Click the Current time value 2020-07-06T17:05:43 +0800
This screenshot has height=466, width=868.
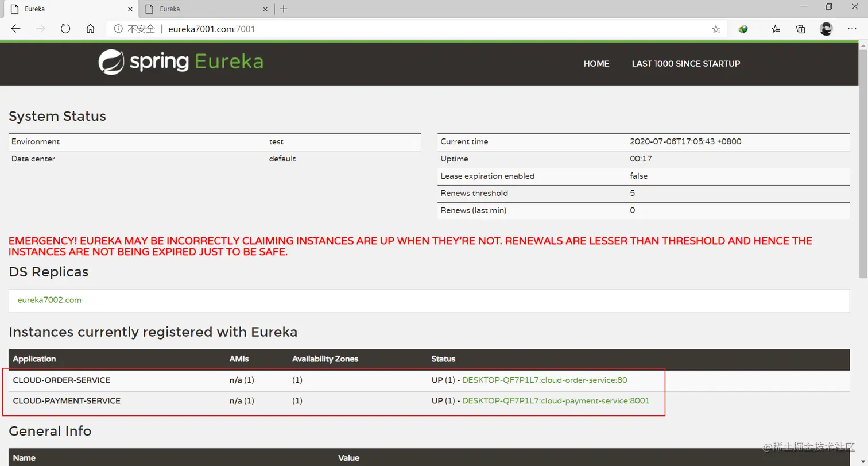pyautogui.click(x=685, y=141)
